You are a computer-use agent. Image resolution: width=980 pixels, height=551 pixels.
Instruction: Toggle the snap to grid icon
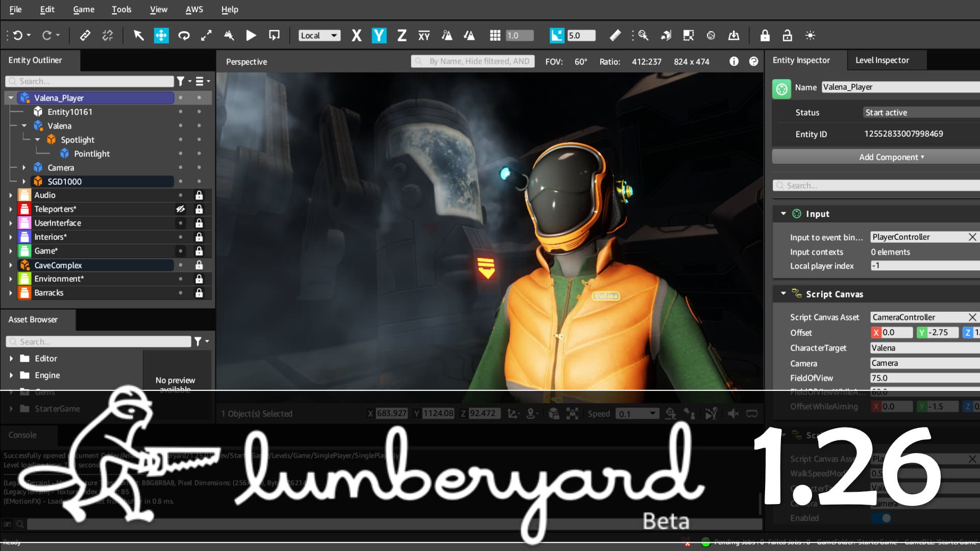pos(495,36)
